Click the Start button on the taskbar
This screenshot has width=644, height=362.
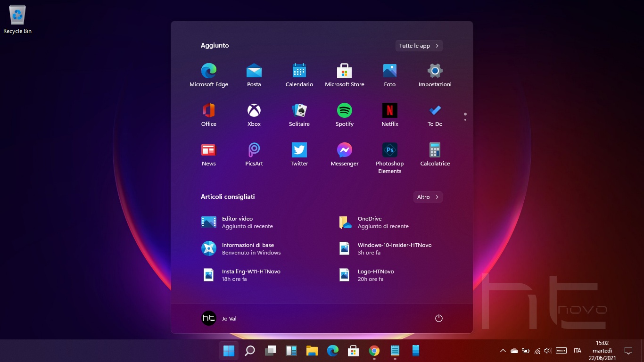click(x=229, y=351)
